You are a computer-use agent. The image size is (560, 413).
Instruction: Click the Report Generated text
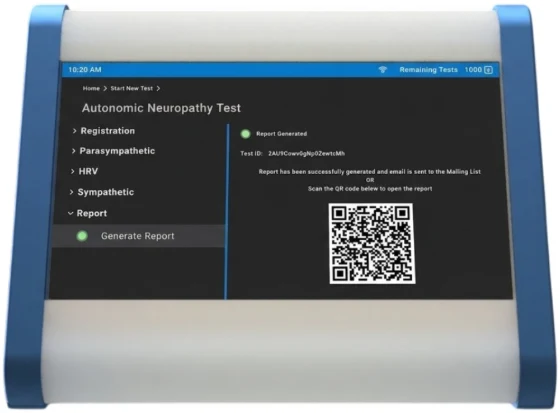(x=281, y=134)
